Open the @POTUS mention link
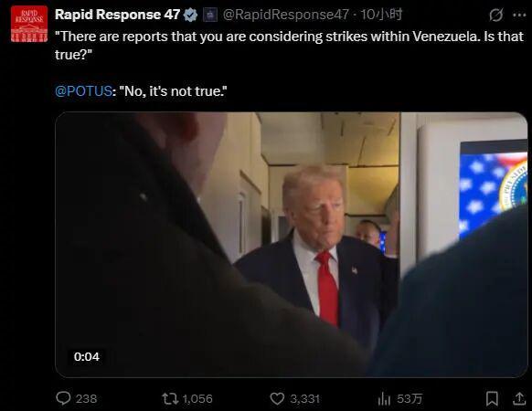The width and height of the screenshot is (532, 411). (83, 91)
